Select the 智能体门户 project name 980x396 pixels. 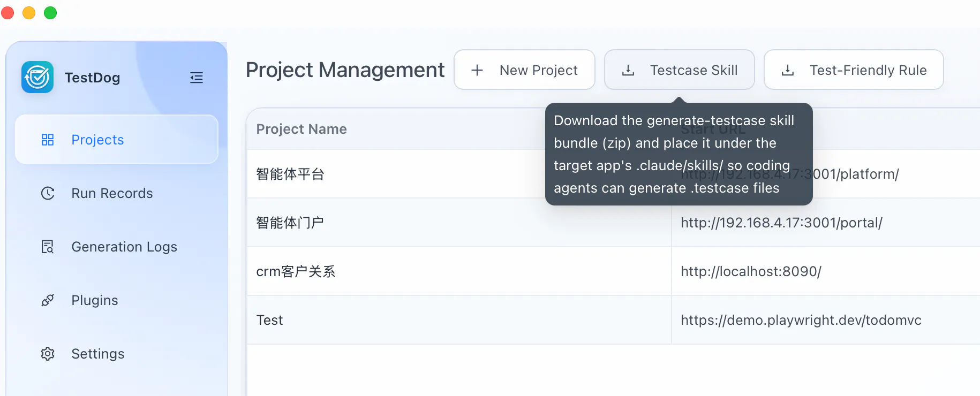290,223
